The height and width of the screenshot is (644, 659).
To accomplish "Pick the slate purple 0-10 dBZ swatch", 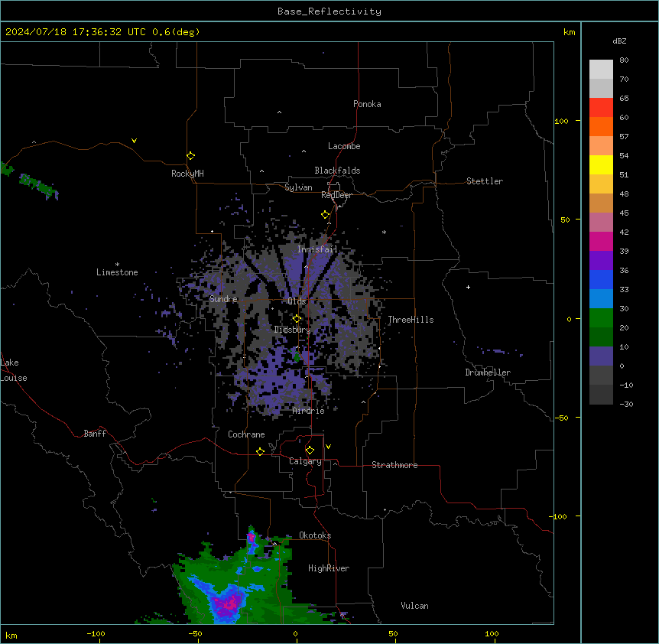I will [x=601, y=356].
